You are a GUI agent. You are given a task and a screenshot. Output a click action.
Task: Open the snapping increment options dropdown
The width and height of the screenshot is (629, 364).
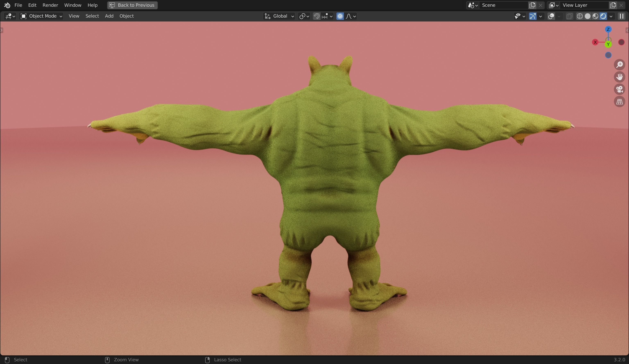[x=327, y=16]
